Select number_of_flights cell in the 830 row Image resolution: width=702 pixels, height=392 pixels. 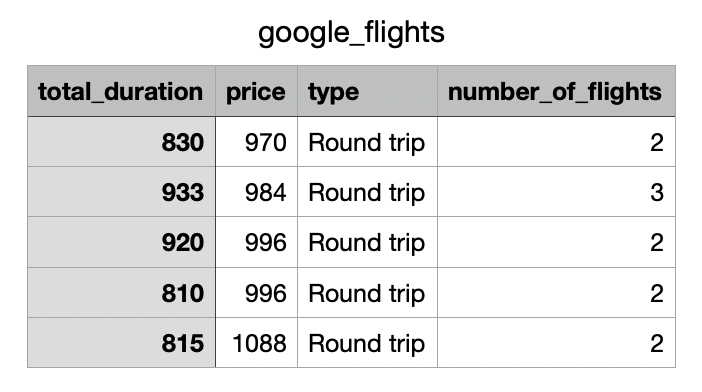[x=556, y=142]
